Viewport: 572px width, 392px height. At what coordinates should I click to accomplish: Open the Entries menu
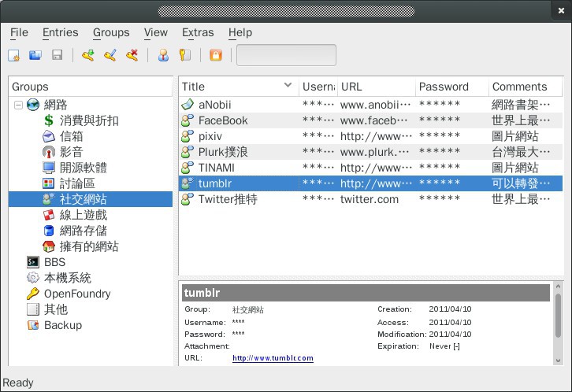coord(61,32)
